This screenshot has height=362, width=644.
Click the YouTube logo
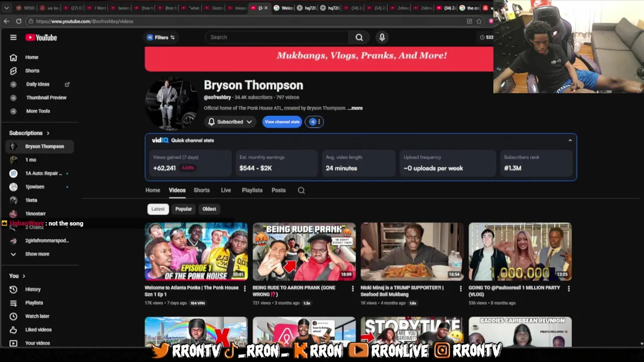[x=41, y=37]
